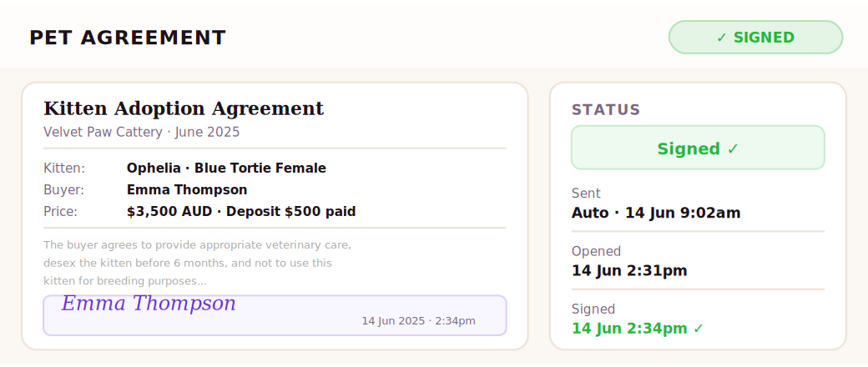The image size is (868, 367).
Task: Click the Velvet Paw Cattery · June 2025 subtitle
Action: 141,133
